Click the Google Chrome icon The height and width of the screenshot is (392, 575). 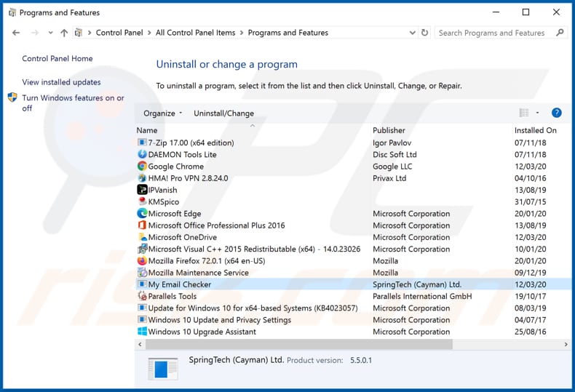tap(142, 166)
